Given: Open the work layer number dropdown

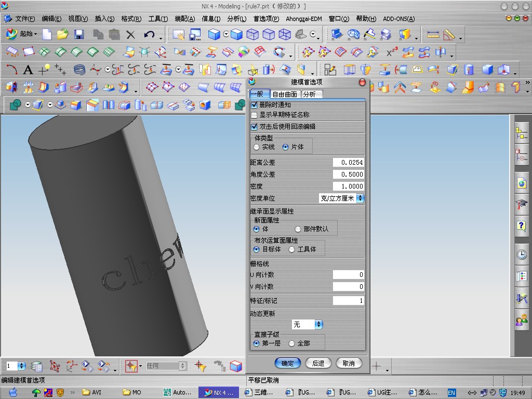Looking at the screenshot, I should click(16, 366).
